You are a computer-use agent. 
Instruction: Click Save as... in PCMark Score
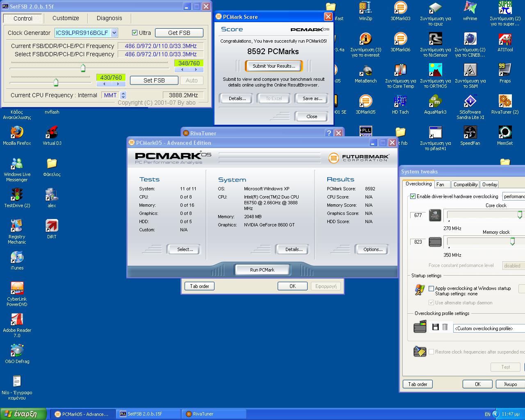pos(313,98)
